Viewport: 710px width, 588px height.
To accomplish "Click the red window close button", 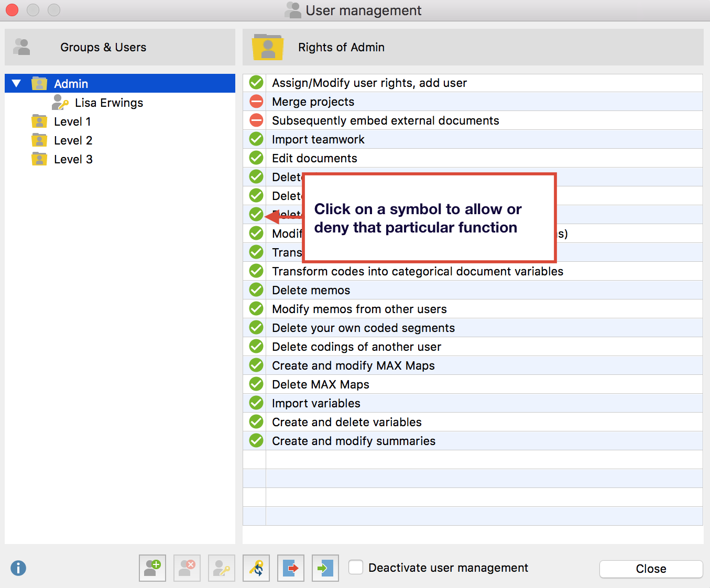I will click(x=12, y=9).
